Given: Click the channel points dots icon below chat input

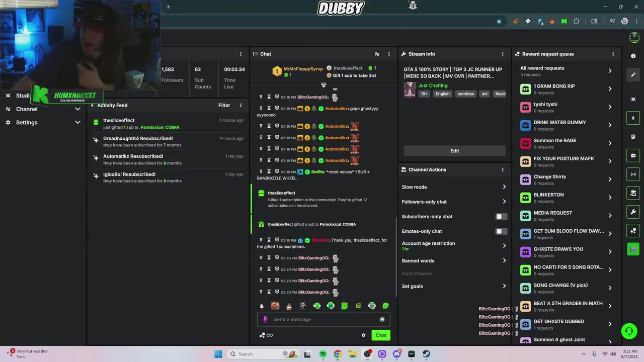Looking at the screenshot, I should 262,335.
